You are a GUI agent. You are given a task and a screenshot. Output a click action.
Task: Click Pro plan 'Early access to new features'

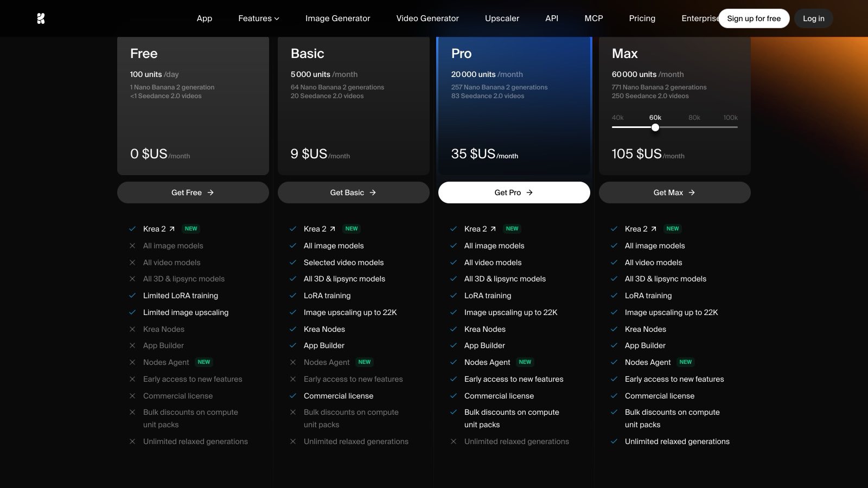click(x=514, y=379)
